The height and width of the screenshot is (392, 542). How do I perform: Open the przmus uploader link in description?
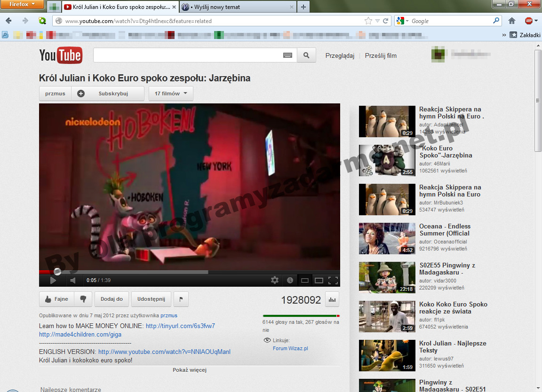point(169,315)
